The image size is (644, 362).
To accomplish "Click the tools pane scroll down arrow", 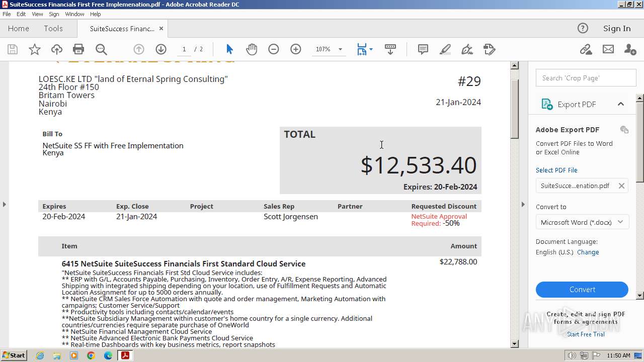I will [x=640, y=296].
